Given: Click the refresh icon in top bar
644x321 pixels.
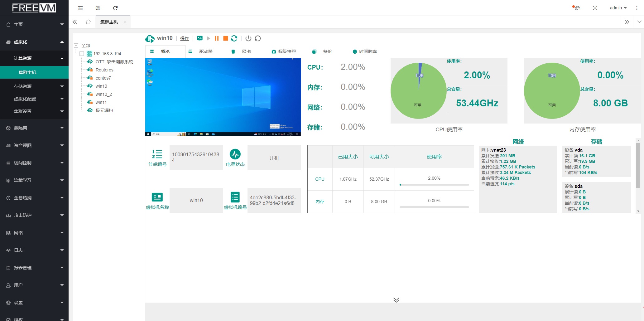Looking at the screenshot, I should (115, 8).
